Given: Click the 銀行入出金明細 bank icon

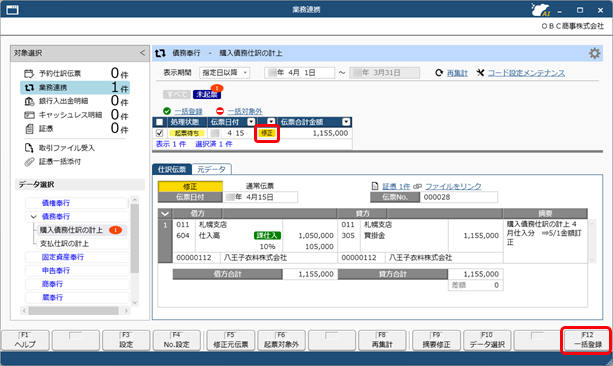Looking at the screenshot, I should tap(29, 101).
